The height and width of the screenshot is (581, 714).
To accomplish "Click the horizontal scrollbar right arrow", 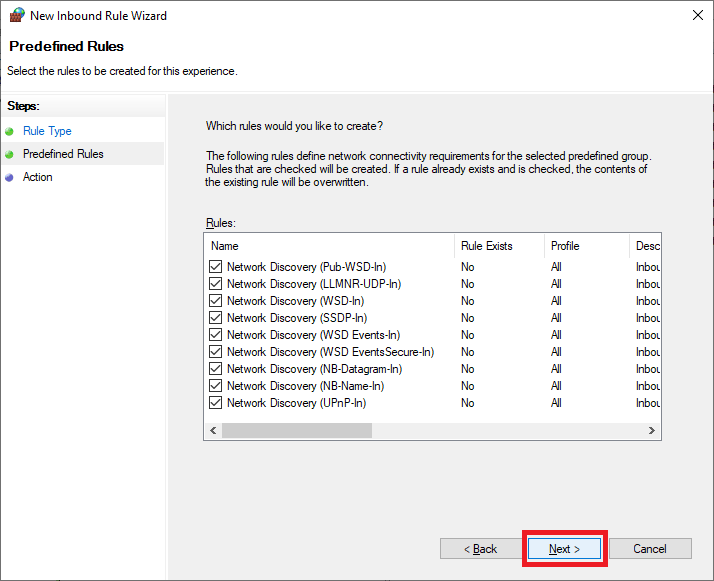I will 651,430.
